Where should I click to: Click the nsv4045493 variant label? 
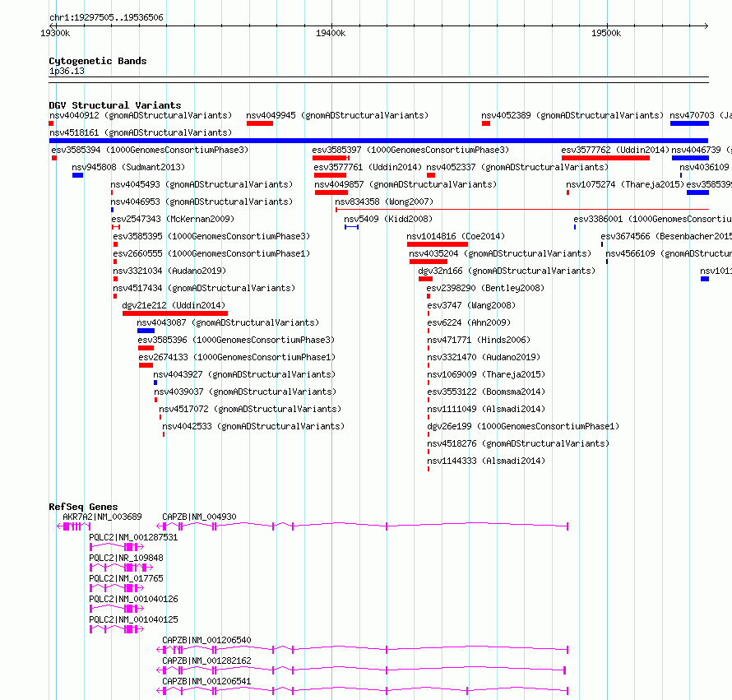(x=202, y=184)
